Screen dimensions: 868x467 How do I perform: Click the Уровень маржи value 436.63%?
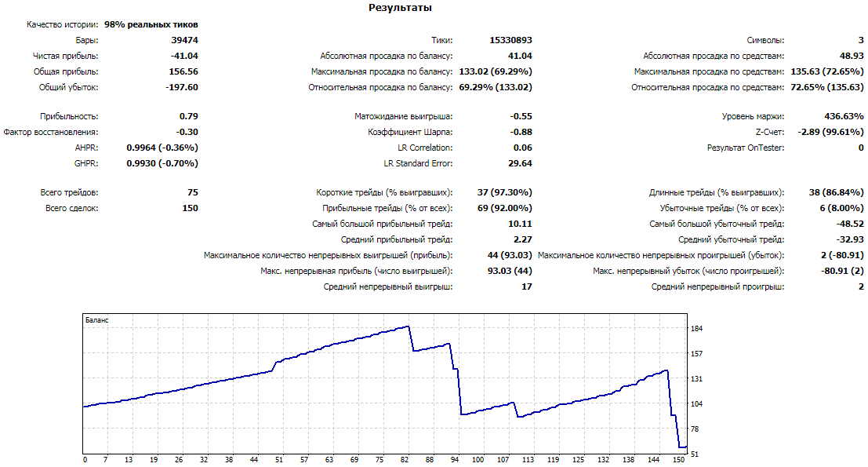844,116
